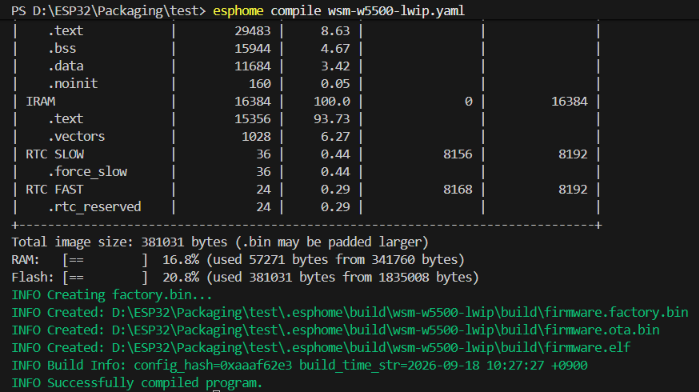Open the firmware.elf path

point(371,348)
